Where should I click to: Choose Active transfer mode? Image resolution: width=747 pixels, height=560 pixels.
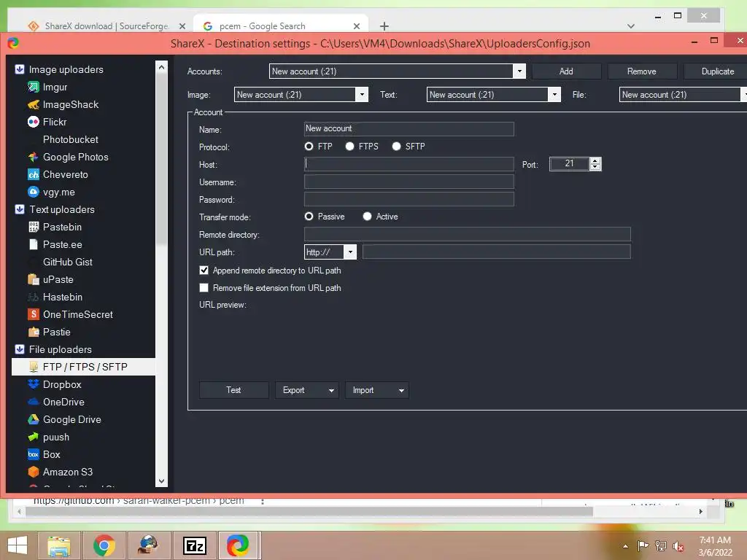(367, 216)
